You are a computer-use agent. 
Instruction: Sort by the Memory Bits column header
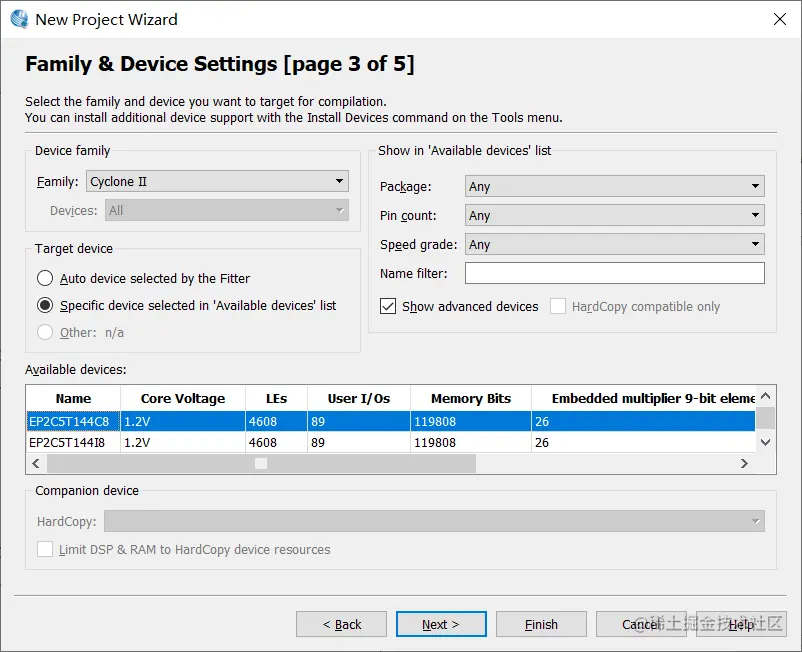[471, 398]
